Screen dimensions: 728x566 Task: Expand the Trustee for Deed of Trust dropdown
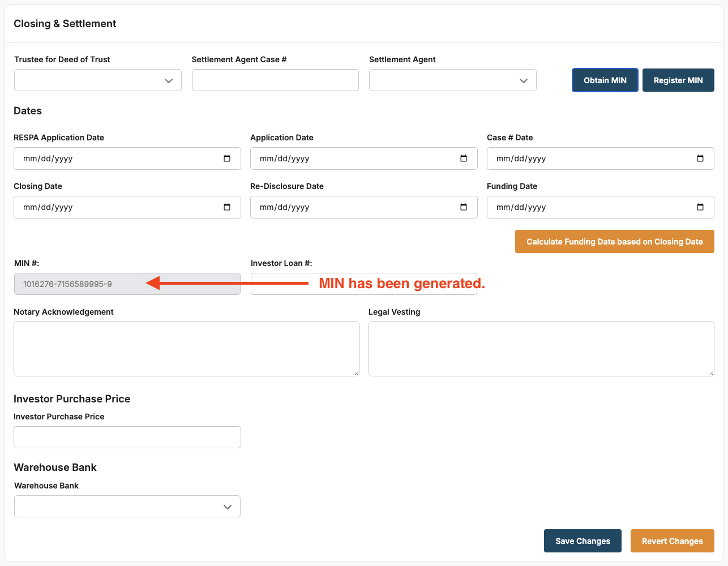(98, 80)
